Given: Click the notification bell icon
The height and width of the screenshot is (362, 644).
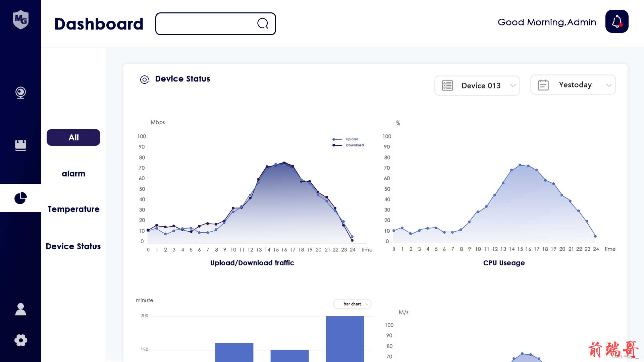Looking at the screenshot, I should point(617,21).
